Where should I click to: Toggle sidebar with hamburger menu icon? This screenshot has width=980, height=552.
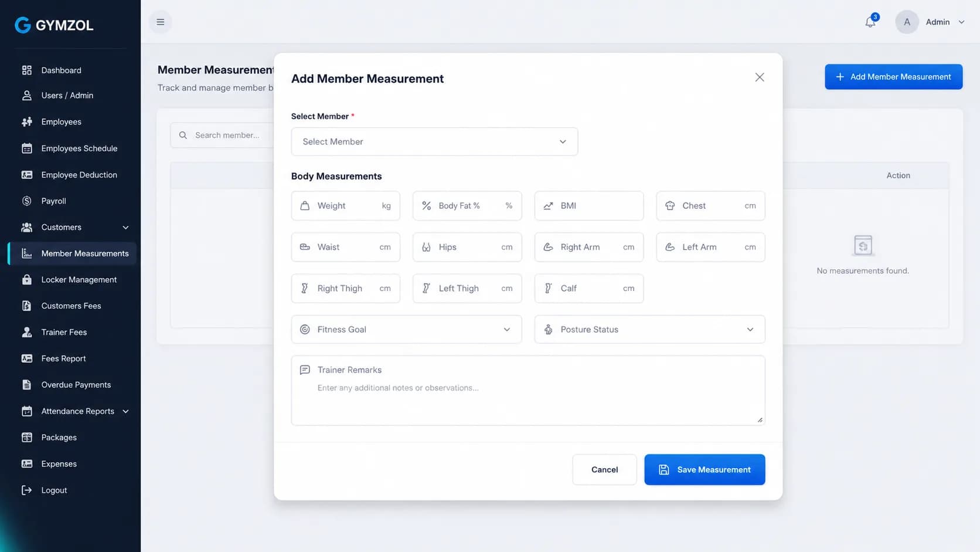tap(160, 22)
